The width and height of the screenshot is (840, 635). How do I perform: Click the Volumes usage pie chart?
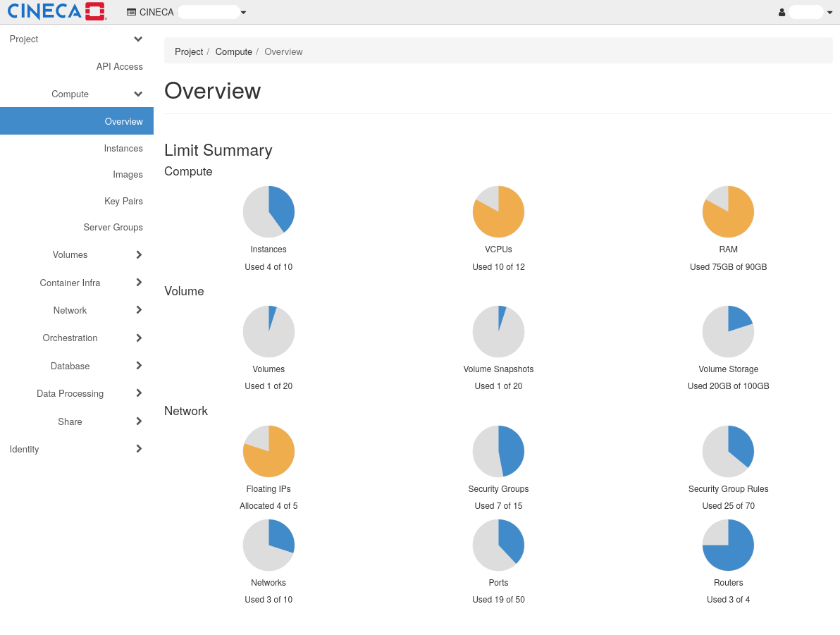coord(268,332)
